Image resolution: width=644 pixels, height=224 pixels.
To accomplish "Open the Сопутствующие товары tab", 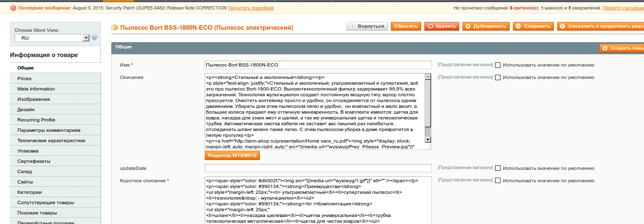I will 55,203.
